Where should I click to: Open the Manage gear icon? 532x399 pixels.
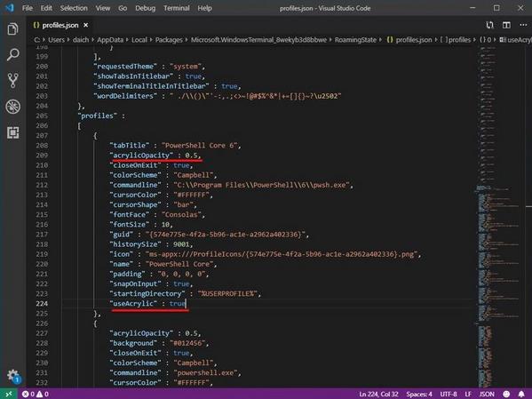click(x=13, y=376)
